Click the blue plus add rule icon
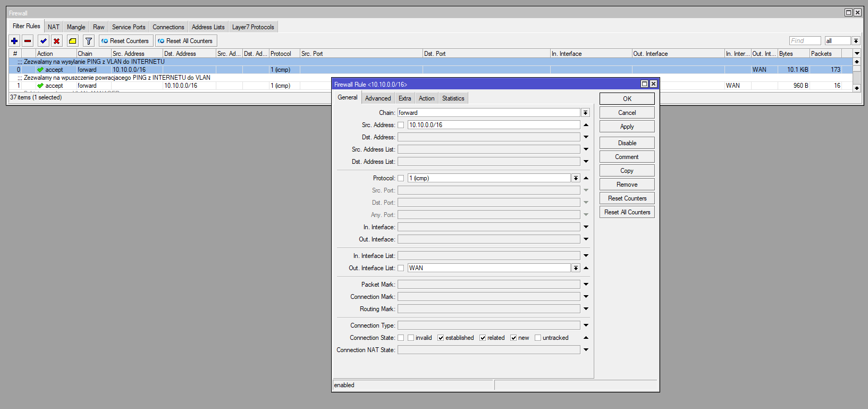 pyautogui.click(x=14, y=41)
